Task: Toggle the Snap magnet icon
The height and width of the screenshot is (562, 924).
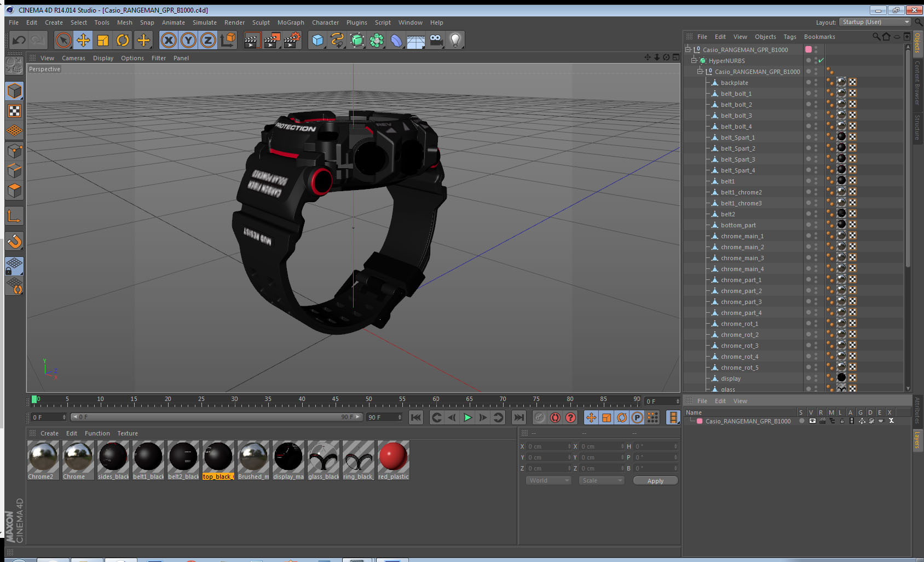Action: point(14,241)
